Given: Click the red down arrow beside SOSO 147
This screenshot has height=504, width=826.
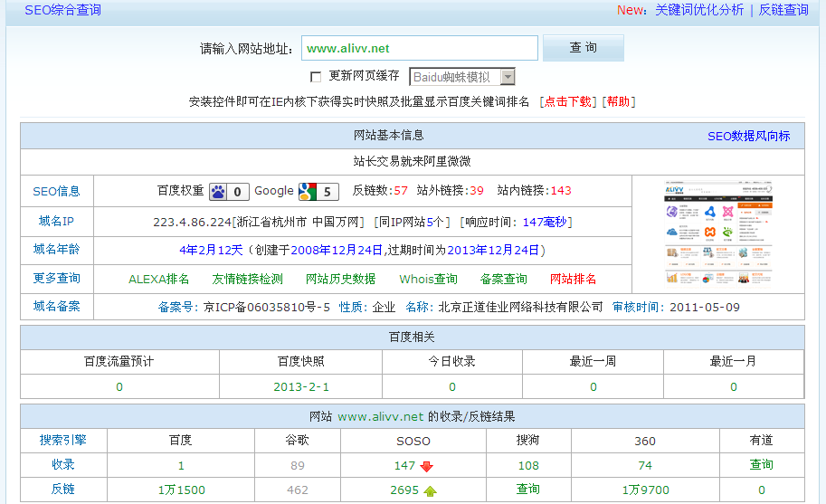Looking at the screenshot, I should [x=427, y=466].
